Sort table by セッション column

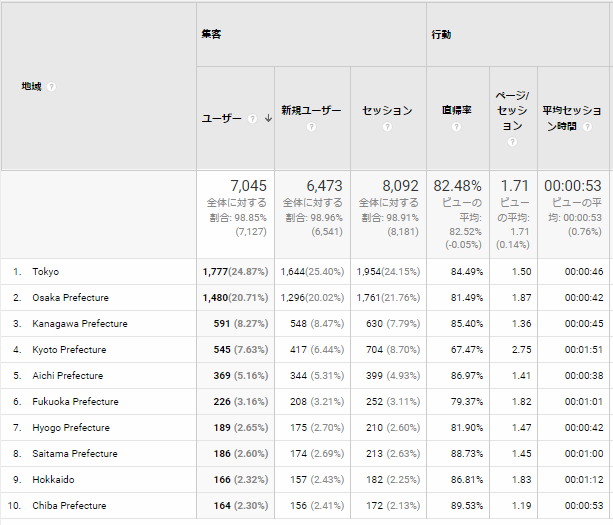point(387,110)
